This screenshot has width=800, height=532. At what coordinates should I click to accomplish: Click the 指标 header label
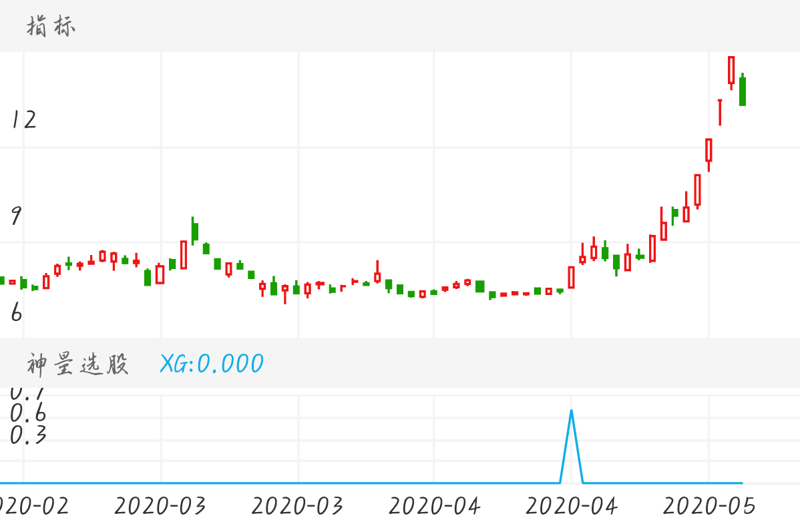pyautogui.click(x=51, y=27)
